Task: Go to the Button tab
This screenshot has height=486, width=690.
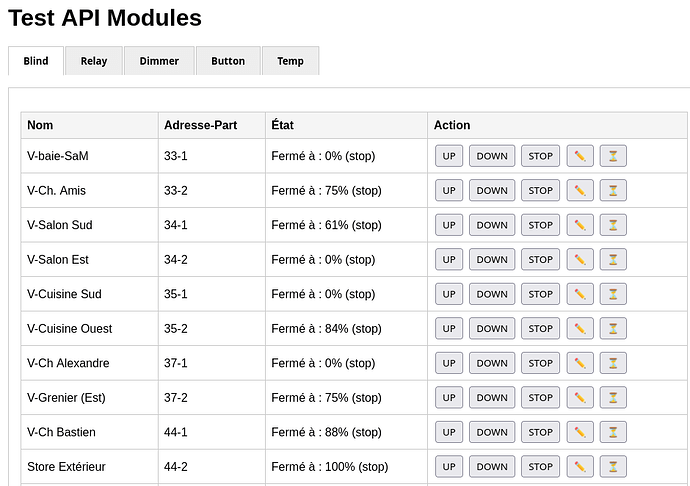Action: click(x=228, y=61)
